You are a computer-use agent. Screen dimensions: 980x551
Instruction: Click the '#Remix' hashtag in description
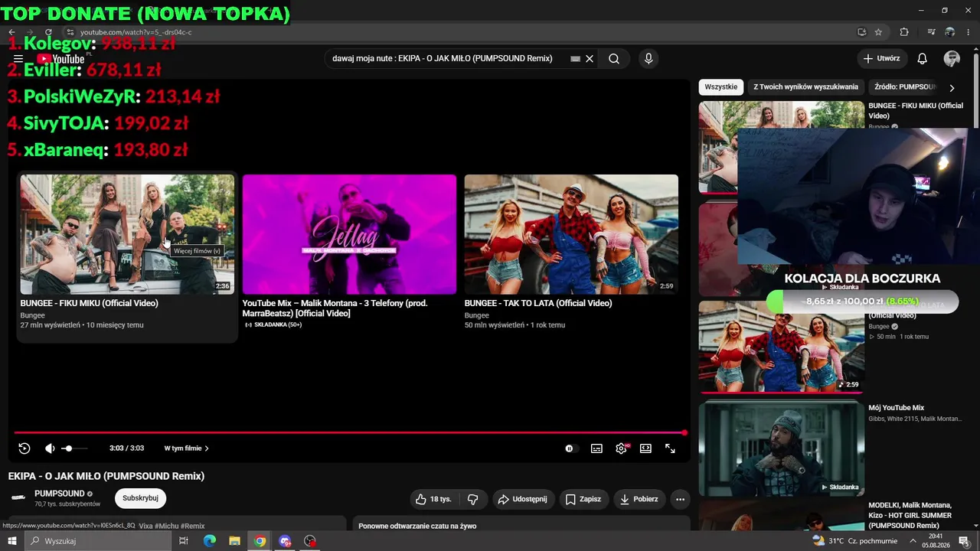tap(194, 527)
